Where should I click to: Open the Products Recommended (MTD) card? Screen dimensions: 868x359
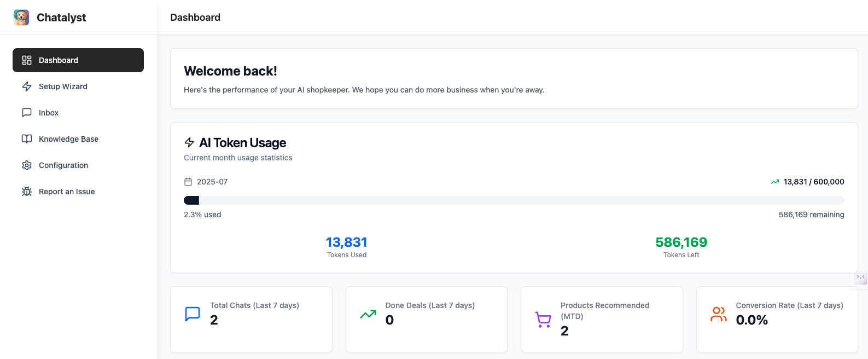[602, 320]
